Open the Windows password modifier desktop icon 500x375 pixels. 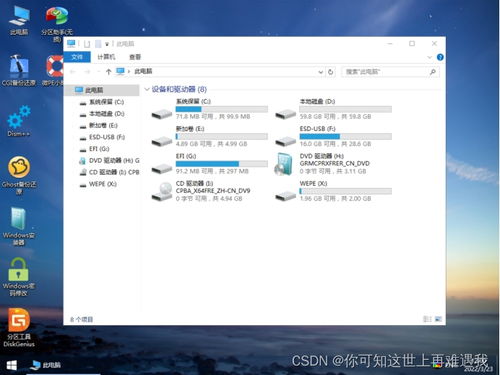[x=19, y=277]
